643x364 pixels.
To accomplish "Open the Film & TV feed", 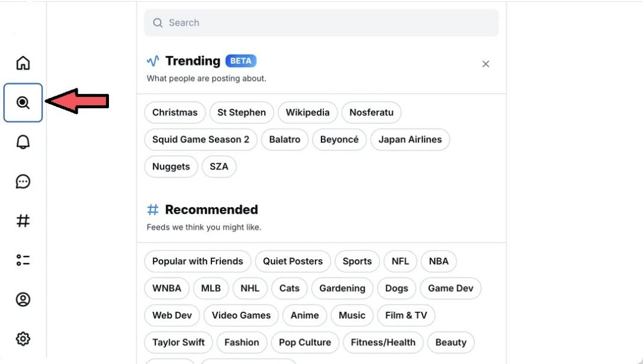I will [406, 315].
